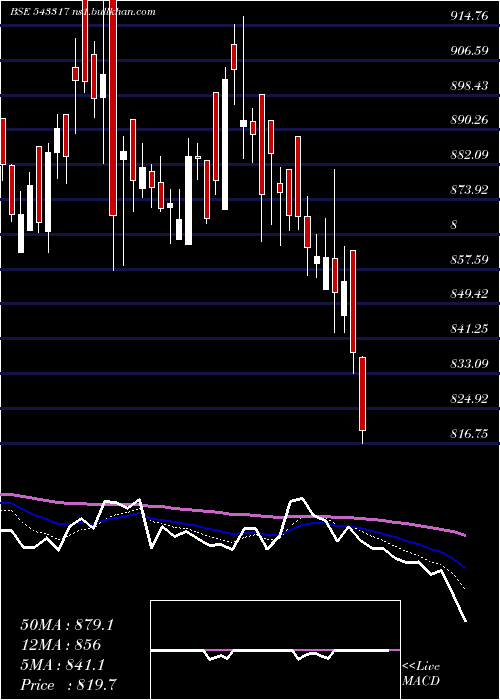
Task: Click the 849.42 price axis label
Action: [469, 294]
